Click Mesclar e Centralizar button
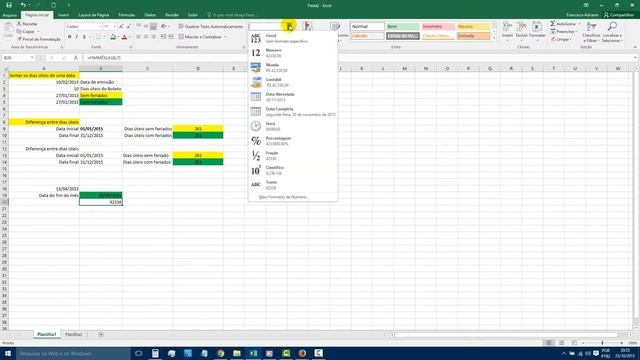Screen dimensions: 640x360 click(200, 37)
